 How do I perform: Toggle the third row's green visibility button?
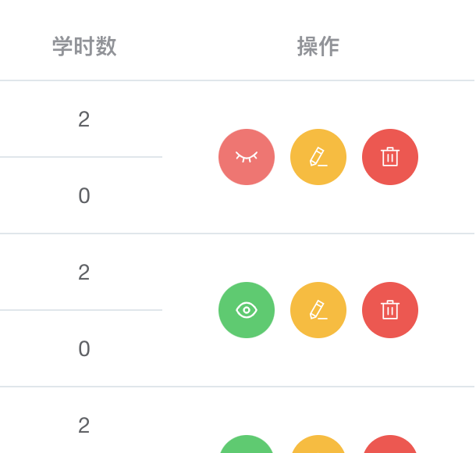(x=247, y=445)
